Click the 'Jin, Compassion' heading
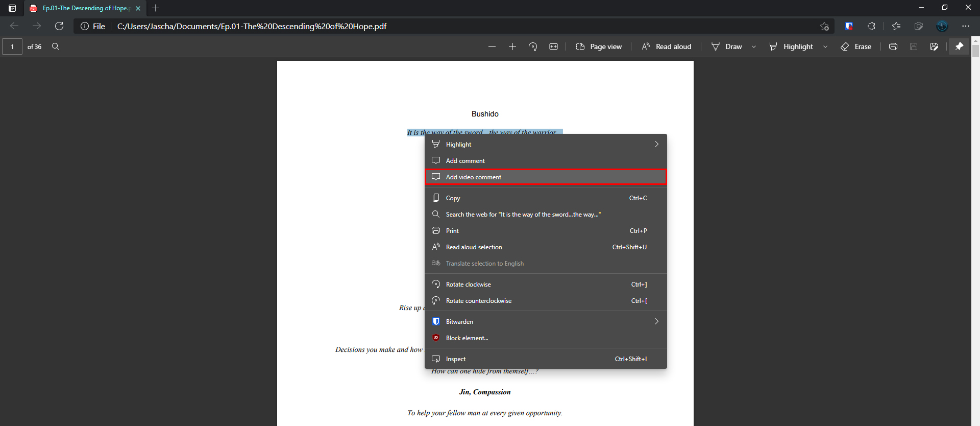Viewport: 980px width, 426px height. 485,392
